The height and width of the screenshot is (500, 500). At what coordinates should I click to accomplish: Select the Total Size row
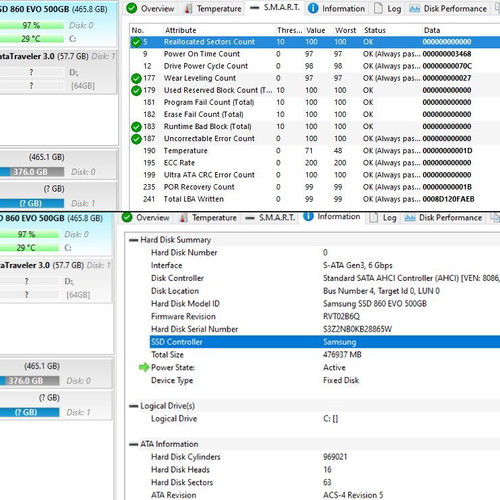tap(325, 355)
